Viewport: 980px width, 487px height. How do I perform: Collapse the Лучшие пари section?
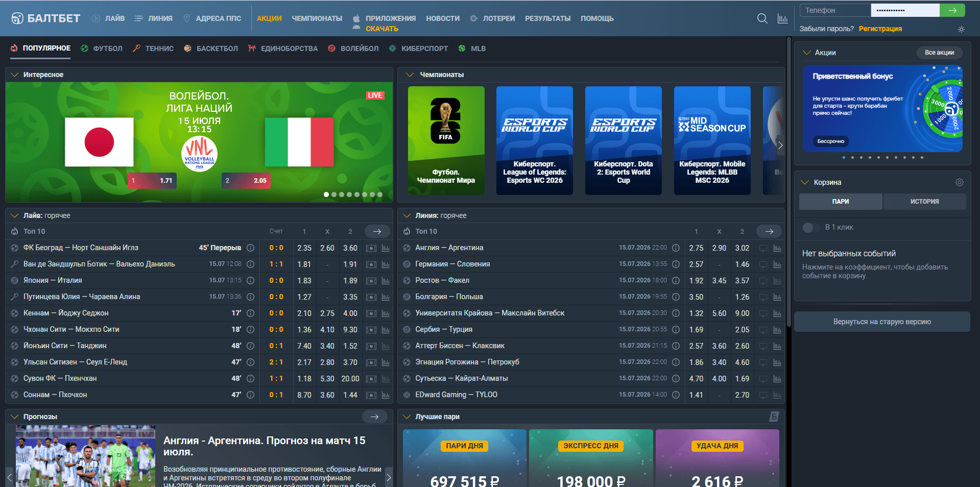coord(407,417)
